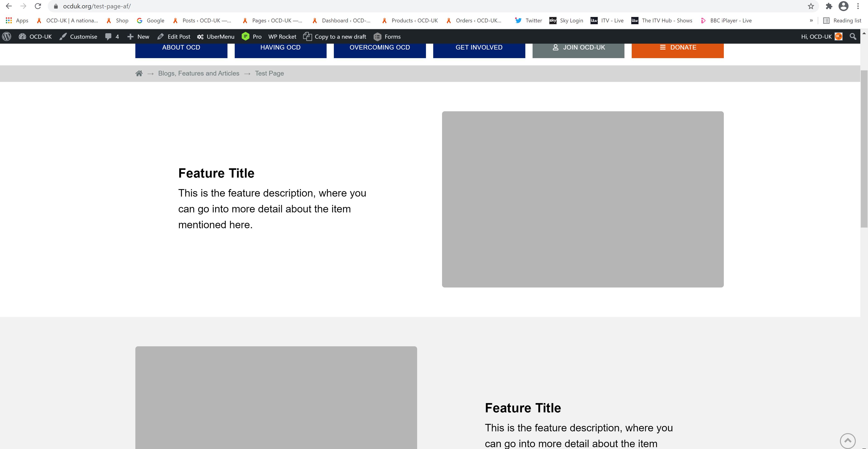Open the Dashboard ‹ OCD bookmark
The height and width of the screenshot is (449, 868).
341,21
